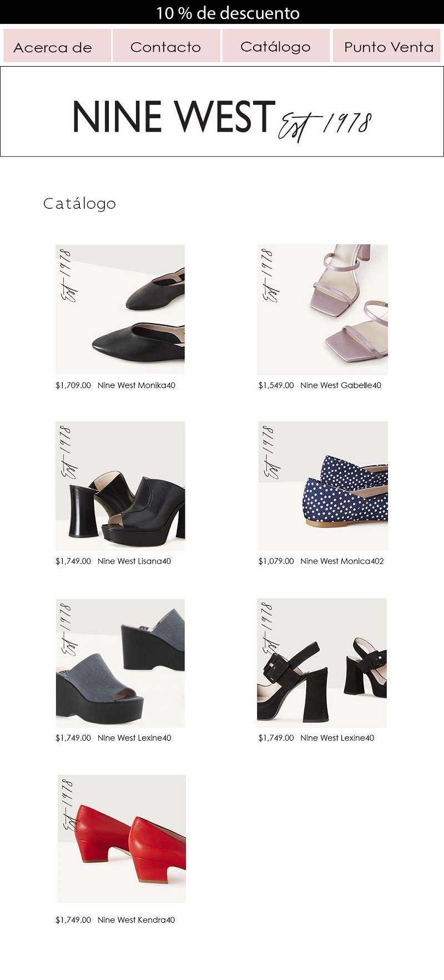The height and width of the screenshot is (980, 444).
Task: Click the $1,079.00 price label
Action: (276, 561)
